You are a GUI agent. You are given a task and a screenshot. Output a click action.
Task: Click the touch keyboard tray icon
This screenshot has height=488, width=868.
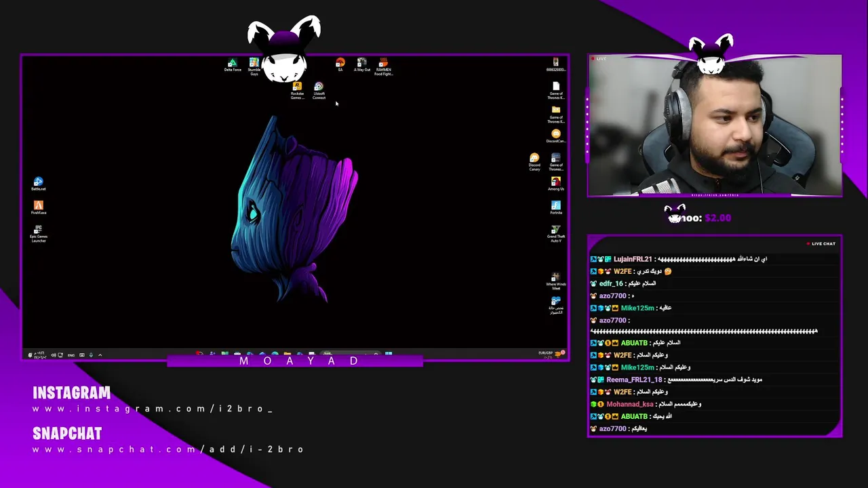(x=82, y=355)
